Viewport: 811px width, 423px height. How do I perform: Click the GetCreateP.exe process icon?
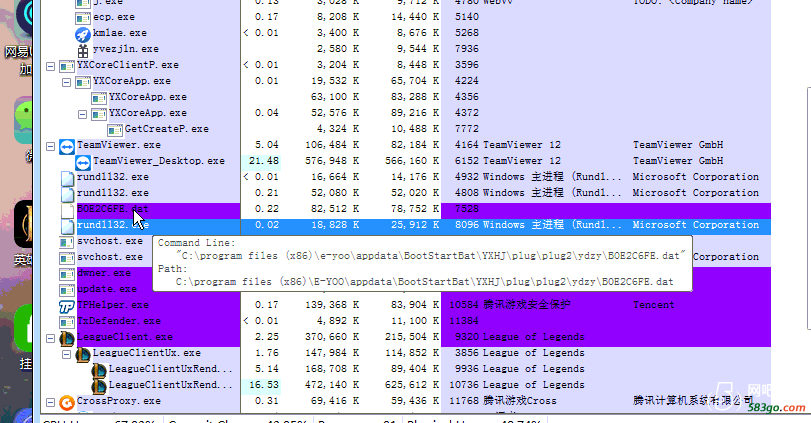[115, 130]
